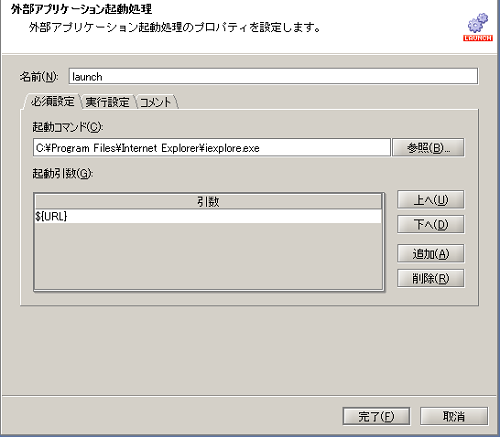Click the 起動引数(G) label
Screen dimensions: 500x437
(63, 174)
